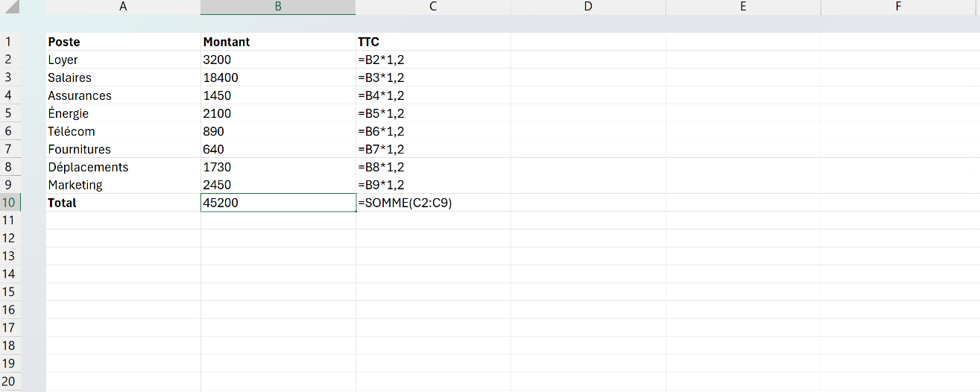Screen dimensions: 980x392
Task: Select column B header
Action: click(278, 7)
